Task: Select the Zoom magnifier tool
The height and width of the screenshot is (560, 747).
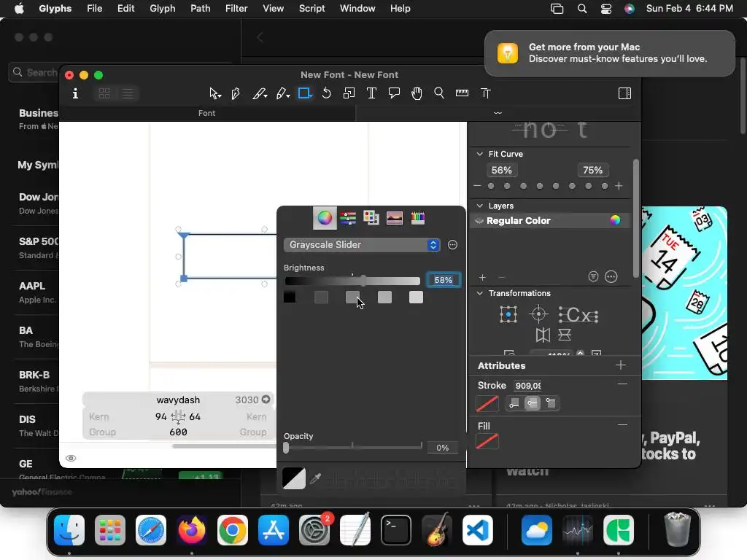Action: point(439,93)
